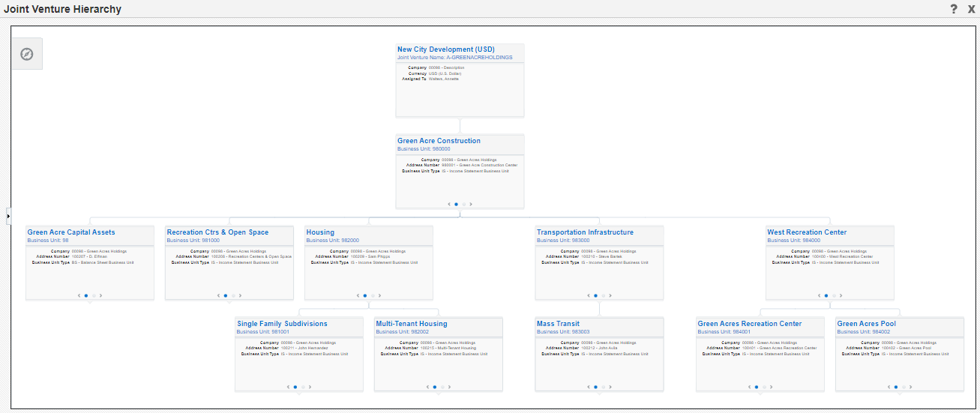Screen dimensions: 980x413
Task: Show next page on Multi-Tenant Housing card
Action: tap(449, 387)
